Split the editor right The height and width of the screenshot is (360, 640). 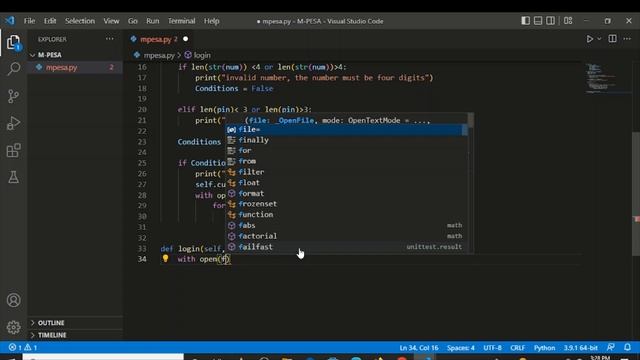[x=612, y=39]
